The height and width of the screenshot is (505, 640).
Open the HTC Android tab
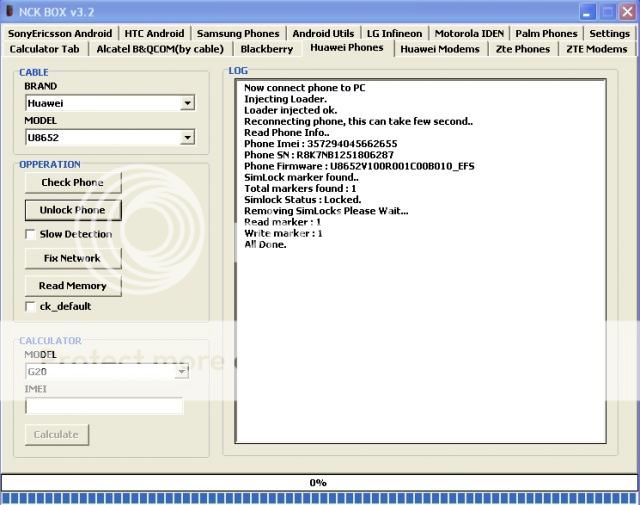click(154, 33)
